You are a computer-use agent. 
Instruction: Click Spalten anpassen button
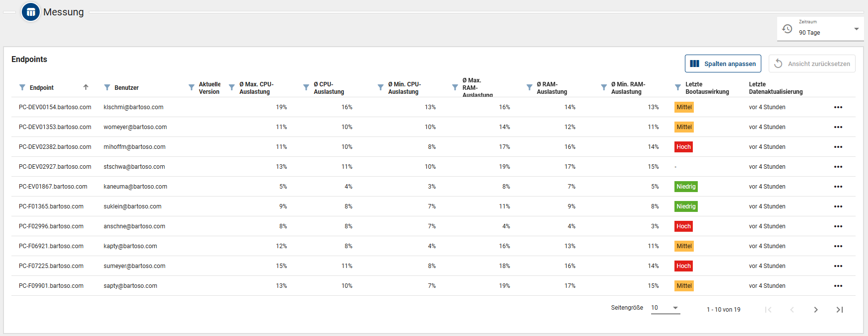pyautogui.click(x=723, y=64)
